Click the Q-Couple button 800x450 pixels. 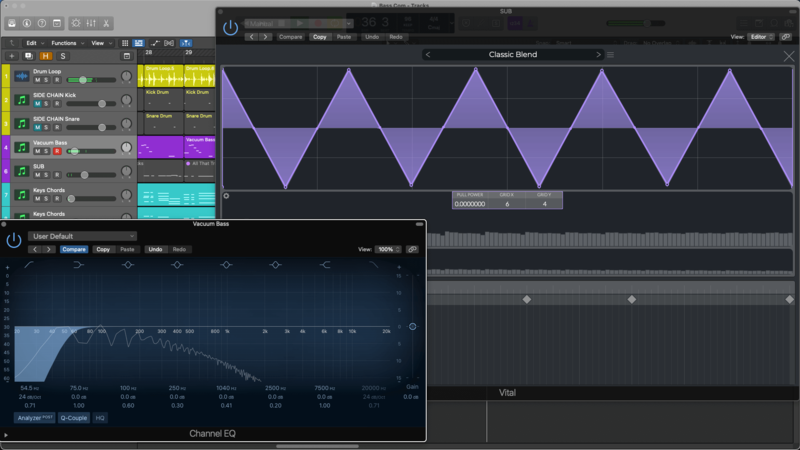pyautogui.click(x=74, y=418)
